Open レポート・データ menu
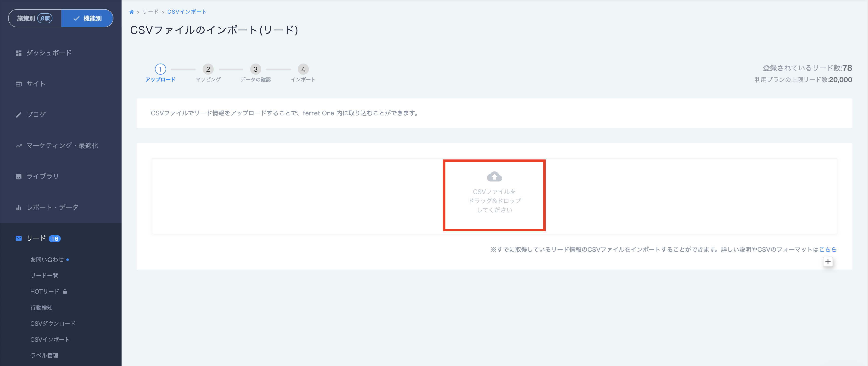The image size is (868, 366). tap(53, 207)
